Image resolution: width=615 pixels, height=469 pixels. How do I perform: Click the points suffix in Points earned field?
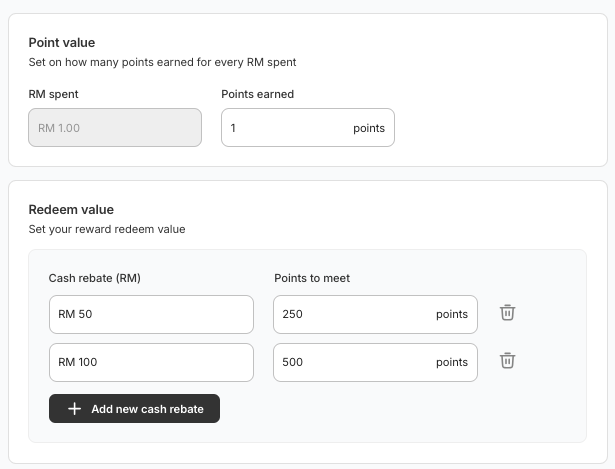369,128
